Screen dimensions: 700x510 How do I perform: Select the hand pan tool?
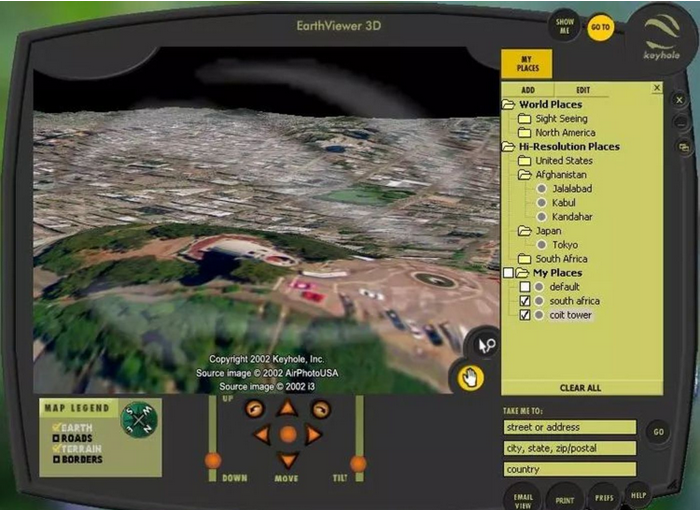pyautogui.click(x=470, y=378)
